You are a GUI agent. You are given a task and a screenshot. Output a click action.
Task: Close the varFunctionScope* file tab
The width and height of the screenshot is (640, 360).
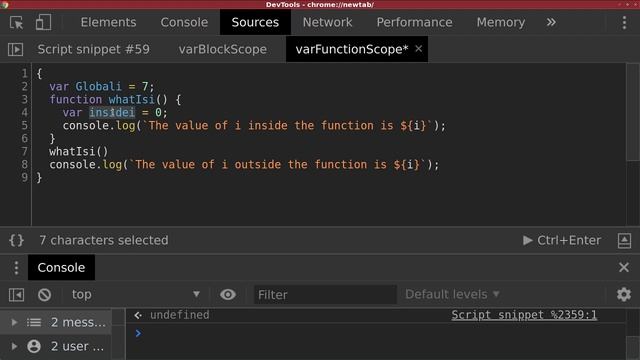tap(418, 49)
